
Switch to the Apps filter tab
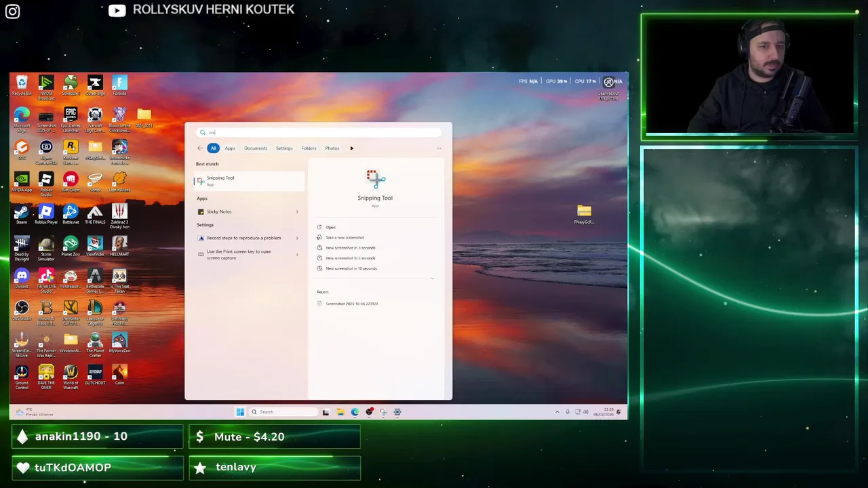coord(230,148)
